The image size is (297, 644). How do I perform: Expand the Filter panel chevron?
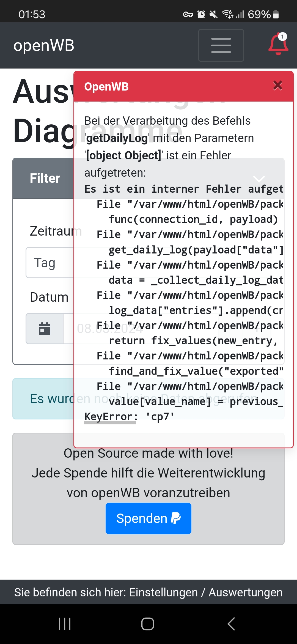259,179
